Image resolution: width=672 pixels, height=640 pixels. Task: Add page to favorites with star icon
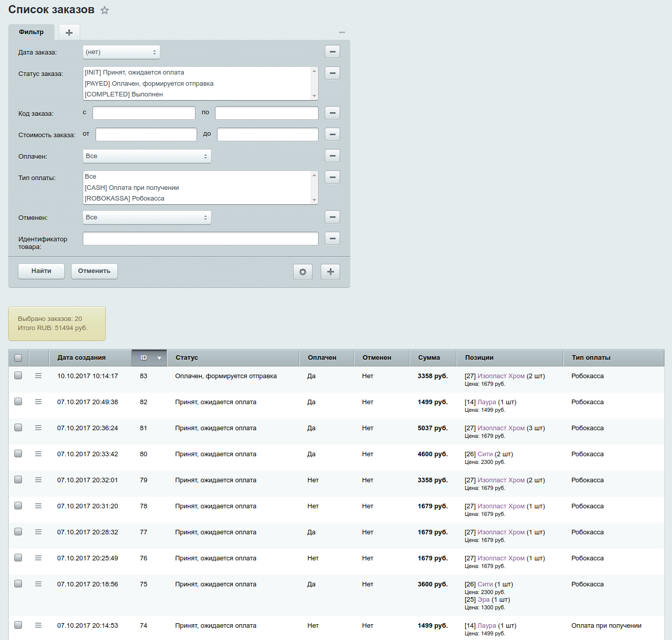105,10
